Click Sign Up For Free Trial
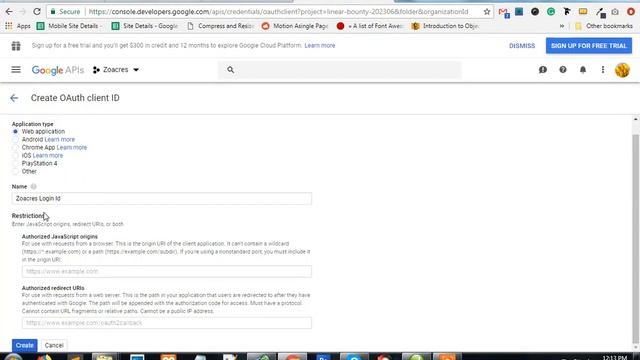This screenshot has height=360, width=640. [x=589, y=46]
